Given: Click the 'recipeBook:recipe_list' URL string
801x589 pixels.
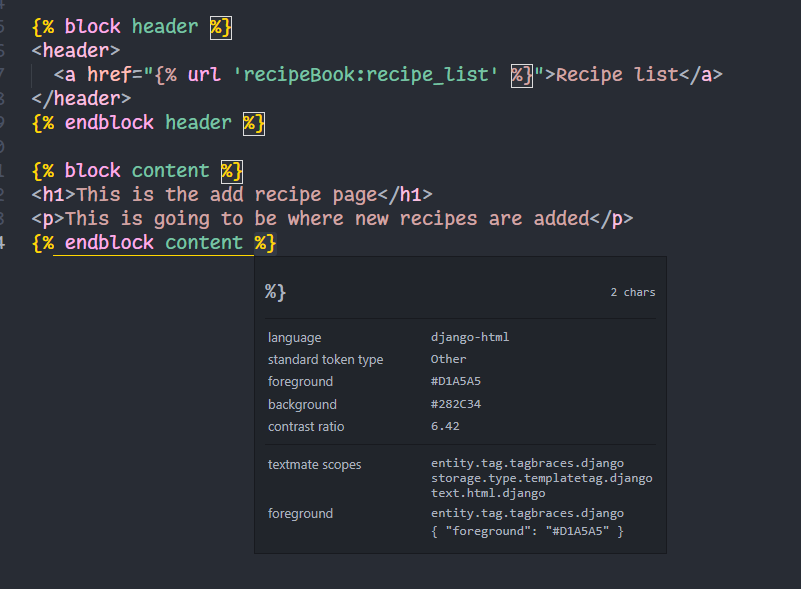Looking at the screenshot, I should (365, 75).
